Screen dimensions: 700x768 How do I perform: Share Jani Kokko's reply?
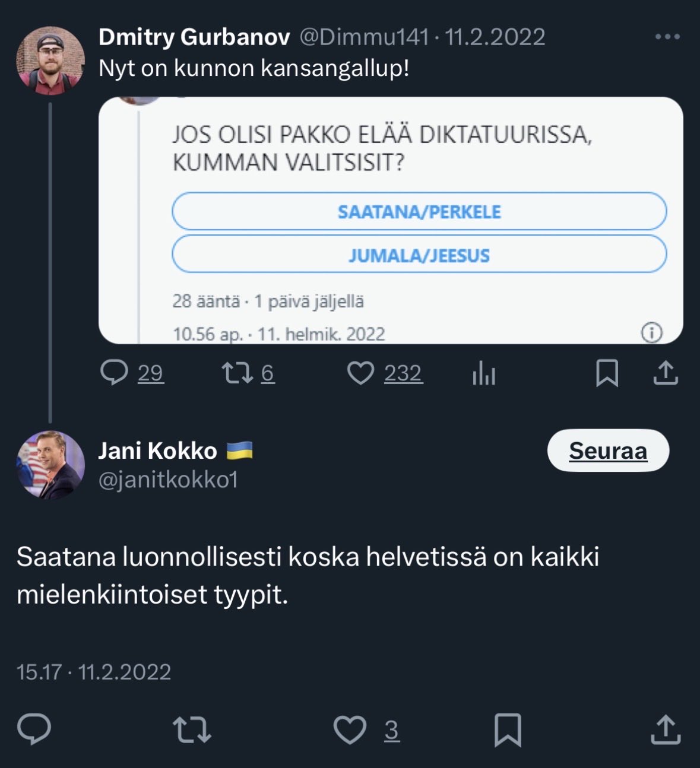(665, 730)
